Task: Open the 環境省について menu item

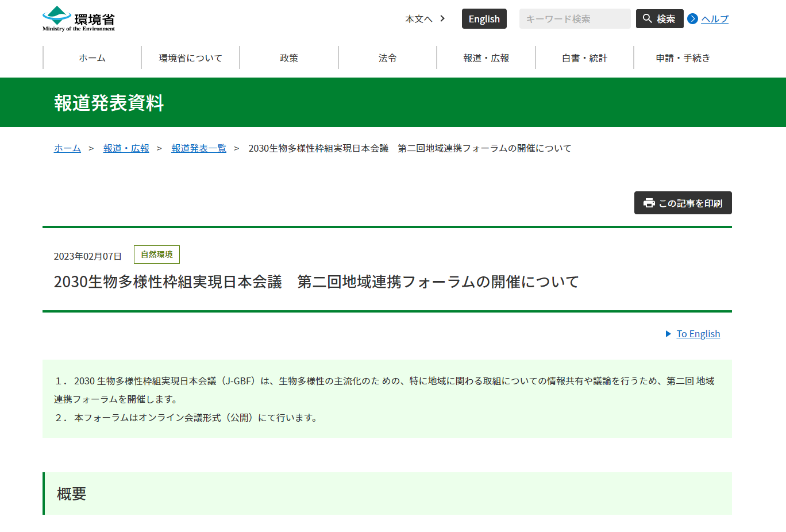Action: pos(190,58)
